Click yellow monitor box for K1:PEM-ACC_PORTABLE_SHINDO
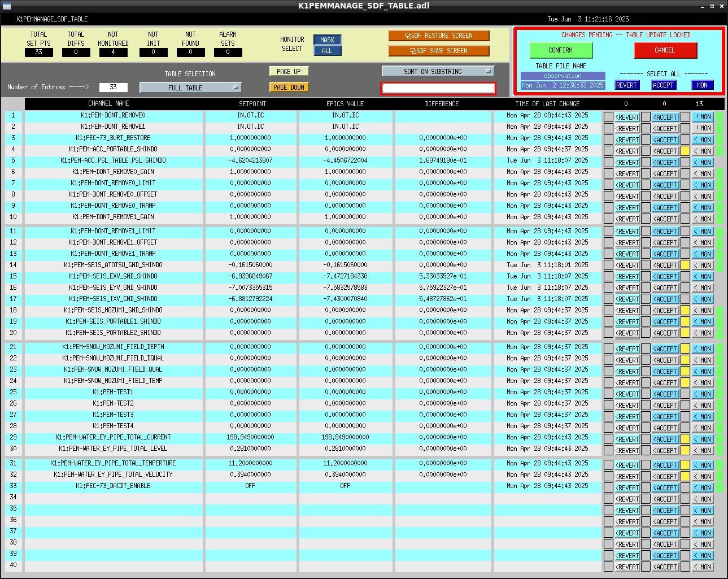The image size is (728, 579). pos(685,151)
